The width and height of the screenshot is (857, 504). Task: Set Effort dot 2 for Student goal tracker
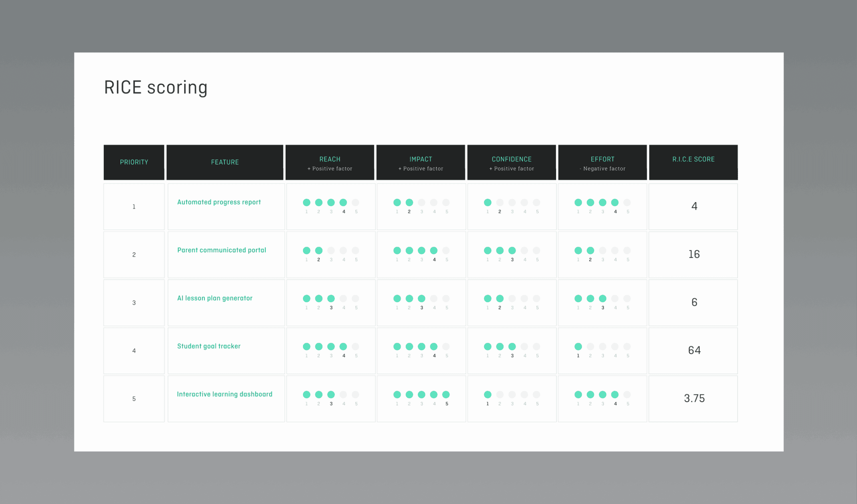590,346
